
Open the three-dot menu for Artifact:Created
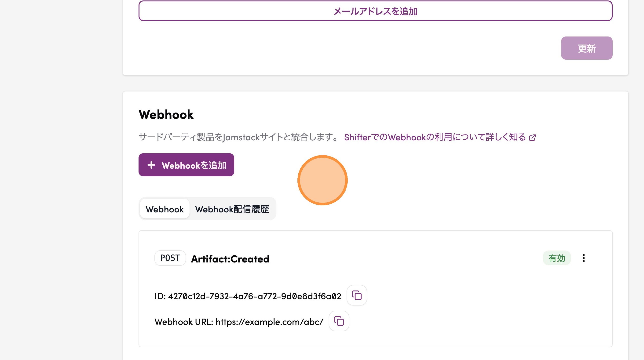tap(583, 258)
